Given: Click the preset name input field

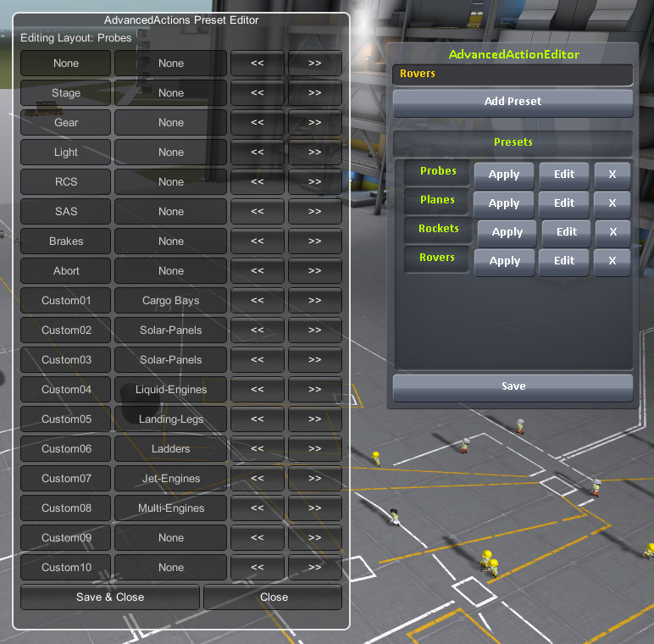Looking at the screenshot, I should point(513,75).
